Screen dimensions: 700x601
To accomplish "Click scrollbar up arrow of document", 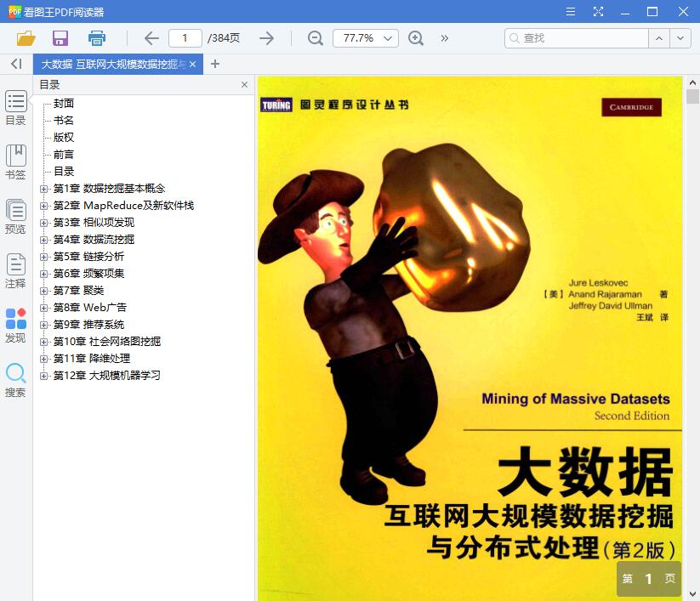I will tap(692, 82).
